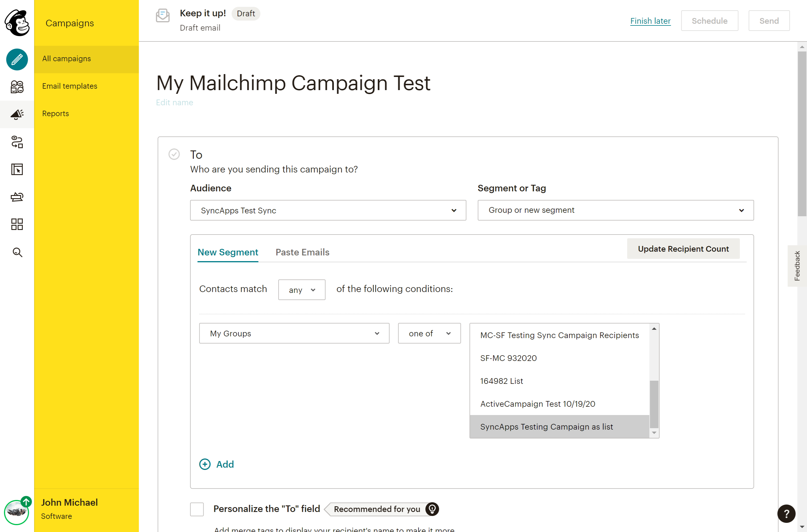Click Update Recipient Count button
The image size is (807, 532).
683,249
